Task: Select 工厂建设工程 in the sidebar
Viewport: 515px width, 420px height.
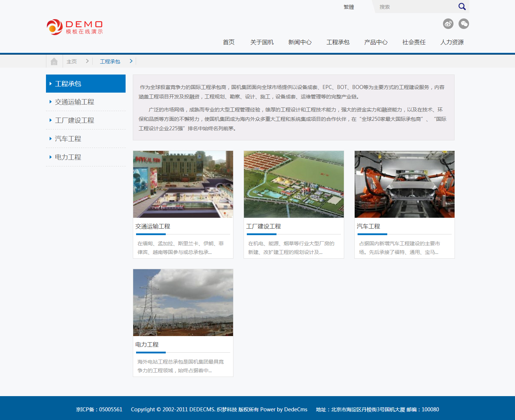Action: click(x=74, y=120)
